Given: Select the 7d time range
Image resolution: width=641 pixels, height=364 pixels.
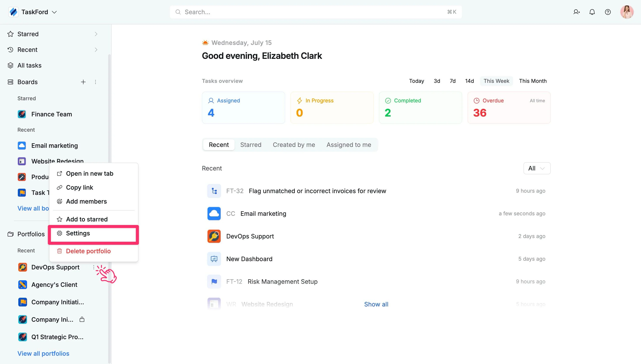Looking at the screenshot, I should [452, 81].
